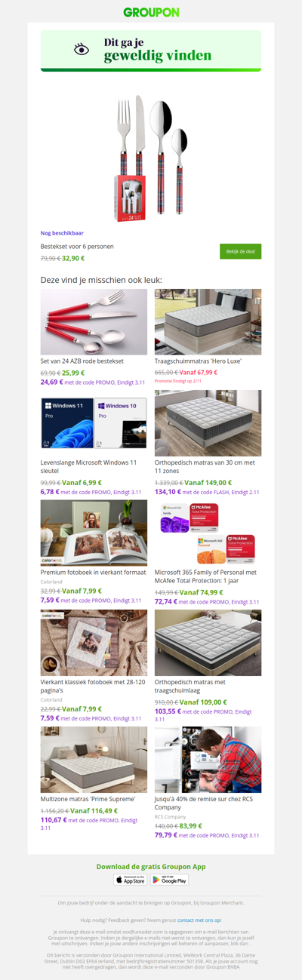302x980 pixels.
Task: Open the App Store download badge
Action: pyautogui.click(x=131, y=880)
